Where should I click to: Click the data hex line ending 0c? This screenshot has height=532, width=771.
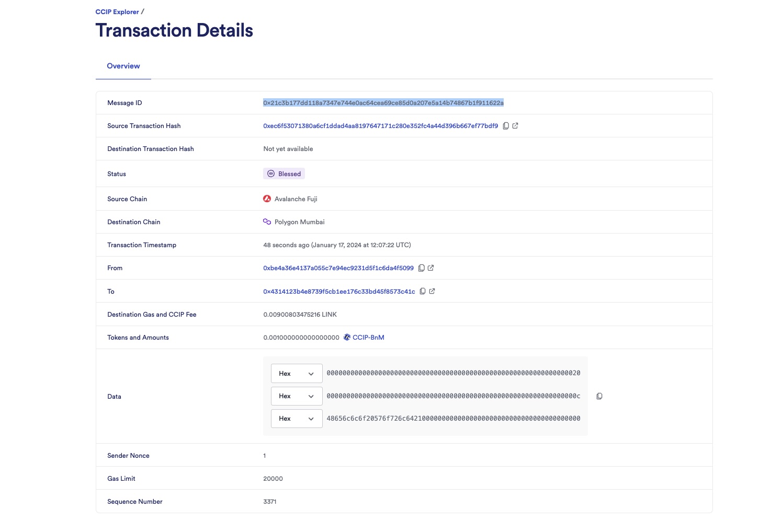click(x=453, y=396)
